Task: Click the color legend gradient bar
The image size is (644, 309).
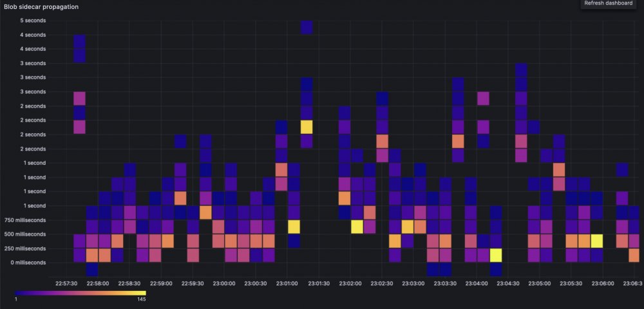Action: (80, 293)
